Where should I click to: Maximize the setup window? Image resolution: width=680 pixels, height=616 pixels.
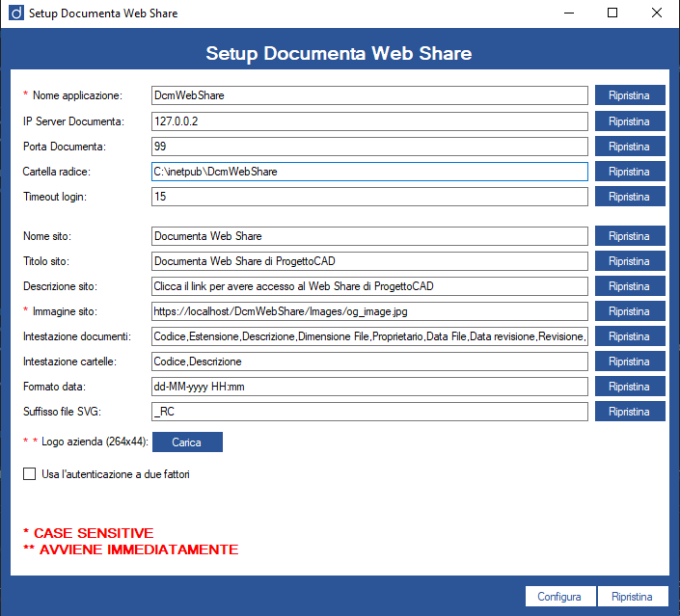612,13
